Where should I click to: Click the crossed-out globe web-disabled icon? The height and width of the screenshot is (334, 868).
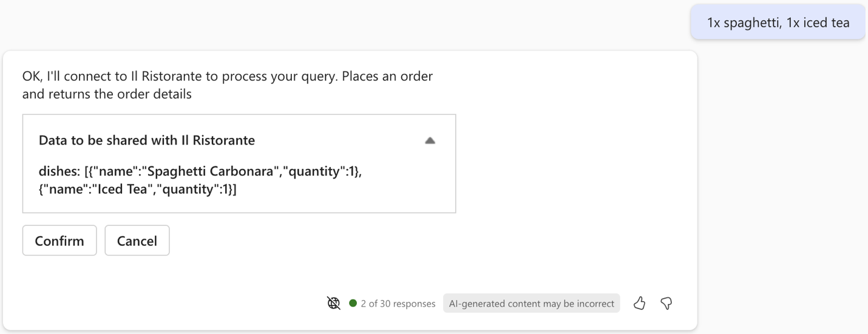333,303
